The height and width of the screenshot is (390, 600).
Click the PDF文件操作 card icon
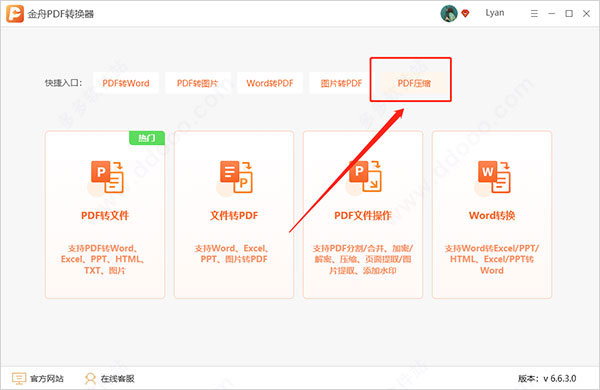pyautogui.click(x=365, y=177)
